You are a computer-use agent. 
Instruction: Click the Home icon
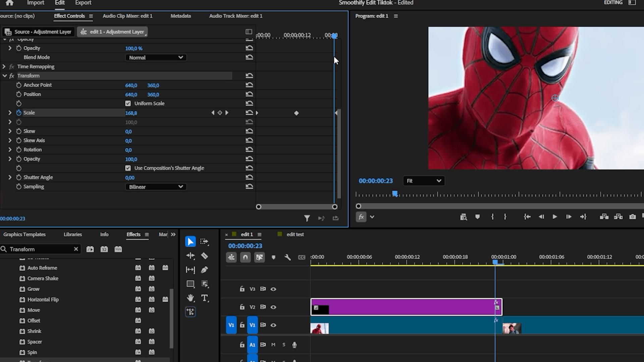click(9, 3)
